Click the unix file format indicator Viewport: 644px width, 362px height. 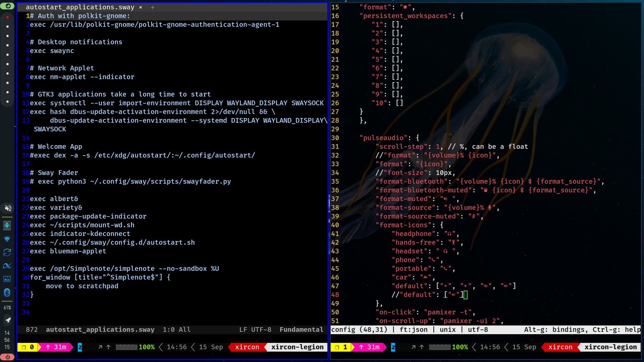[448, 329]
